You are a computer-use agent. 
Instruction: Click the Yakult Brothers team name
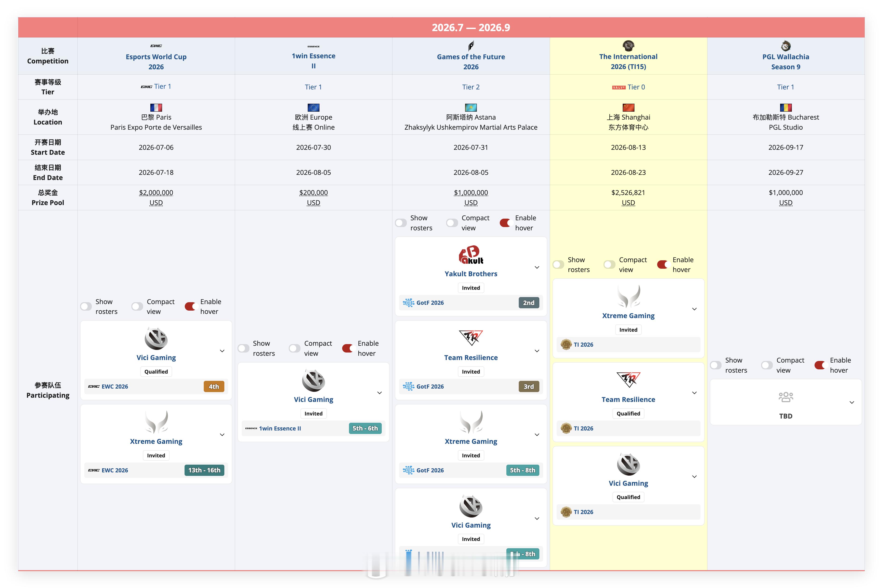coord(471,274)
